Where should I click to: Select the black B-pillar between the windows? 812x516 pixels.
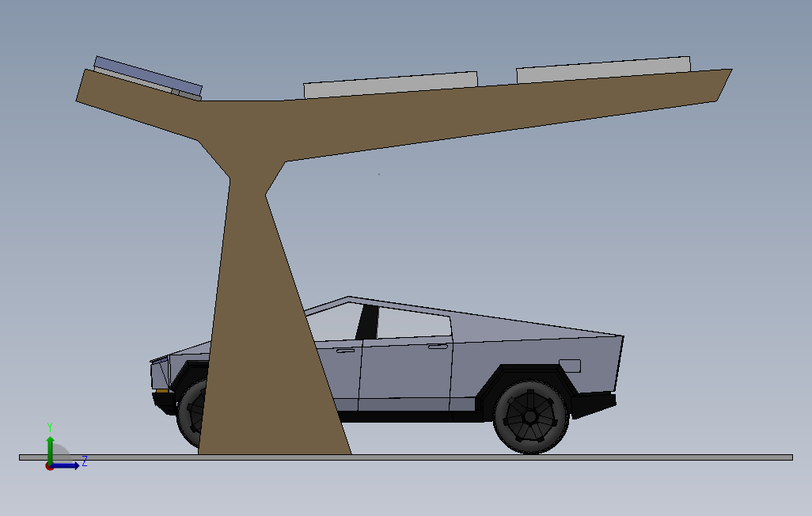[x=366, y=322]
